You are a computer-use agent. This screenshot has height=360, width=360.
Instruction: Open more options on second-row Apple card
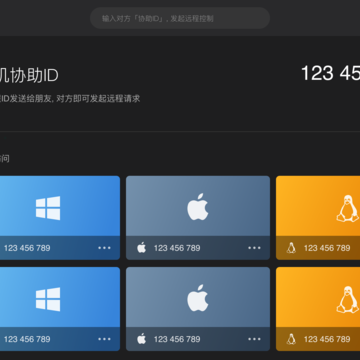pos(254,339)
